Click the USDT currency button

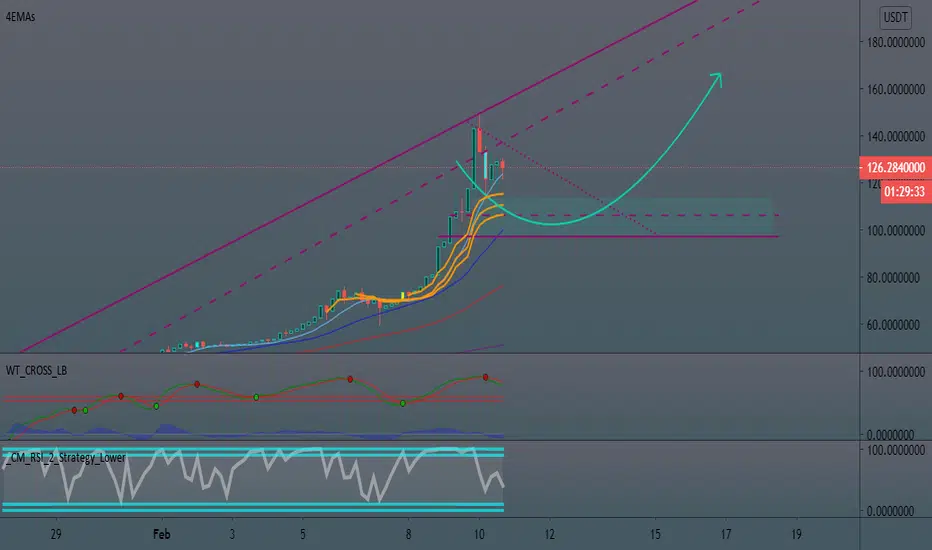pos(895,17)
